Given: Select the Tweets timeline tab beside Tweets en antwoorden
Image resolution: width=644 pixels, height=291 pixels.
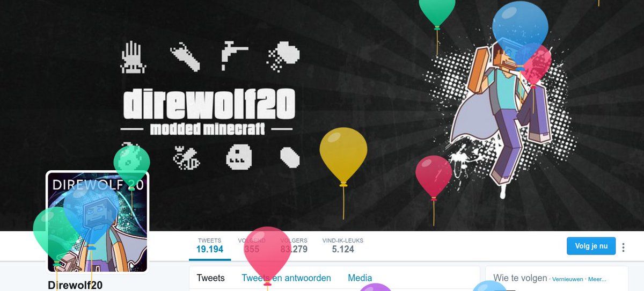Looking at the screenshot, I should [x=211, y=278].
